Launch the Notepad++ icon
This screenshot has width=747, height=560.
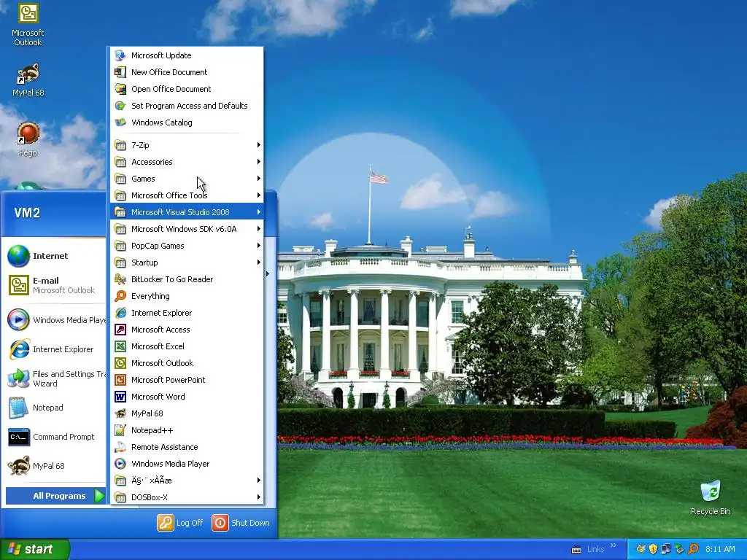coord(120,430)
